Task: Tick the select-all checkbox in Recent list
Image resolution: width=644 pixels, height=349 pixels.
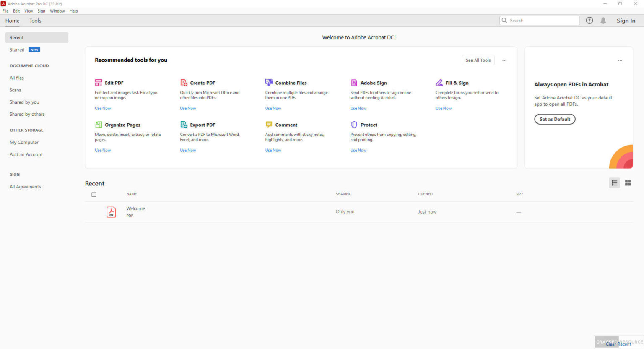Action: (94, 195)
